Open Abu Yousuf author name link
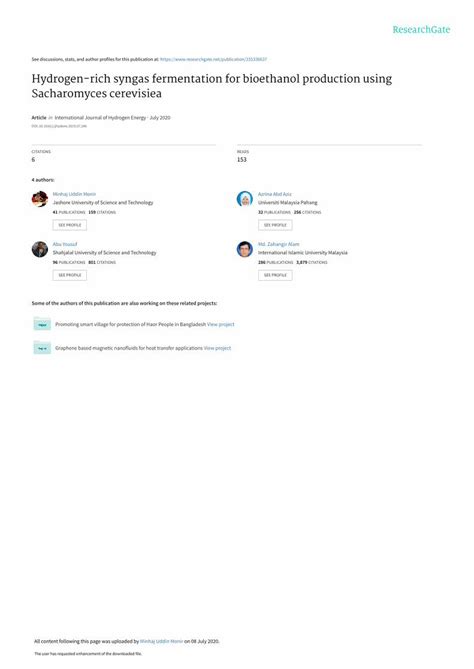The height and width of the screenshot is (669, 474). [65, 244]
